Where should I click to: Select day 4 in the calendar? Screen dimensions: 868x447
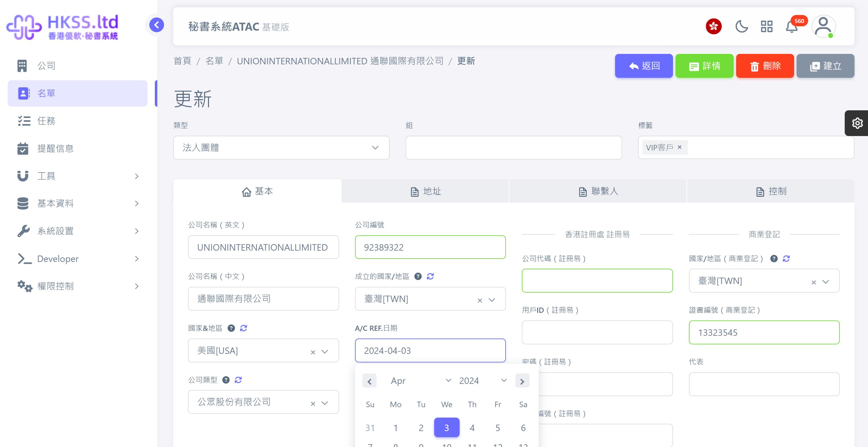472,428
